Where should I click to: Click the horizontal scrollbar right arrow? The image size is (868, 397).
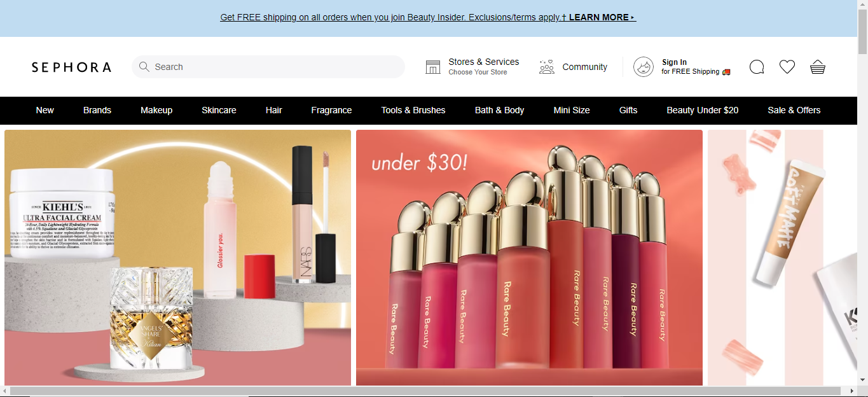click(852, 391)
